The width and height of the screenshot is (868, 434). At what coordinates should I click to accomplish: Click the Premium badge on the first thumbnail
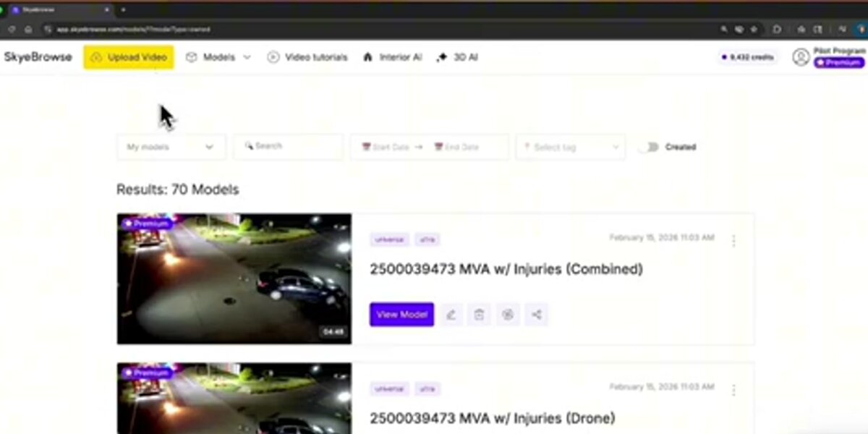(147, 224)
